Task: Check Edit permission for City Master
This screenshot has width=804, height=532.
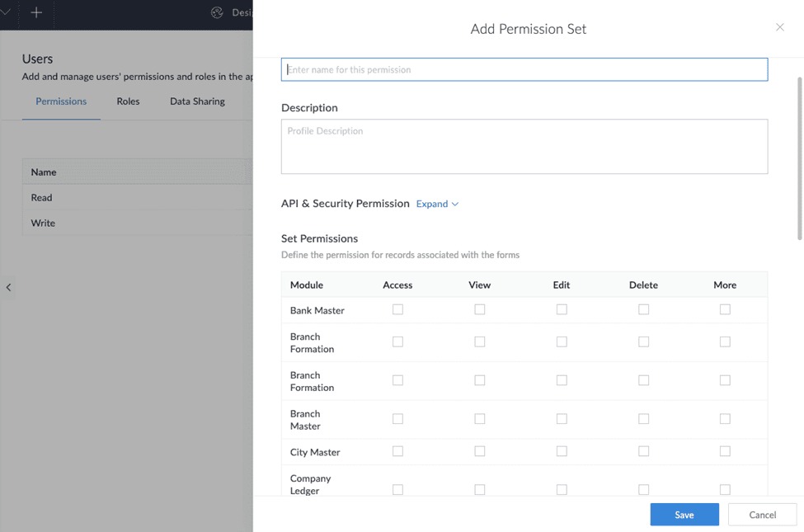Action: point(562,451)
